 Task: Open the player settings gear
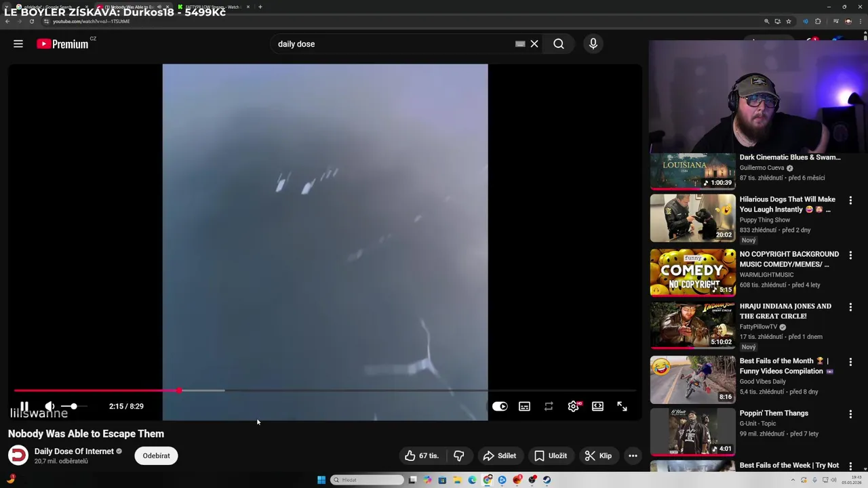574,406
